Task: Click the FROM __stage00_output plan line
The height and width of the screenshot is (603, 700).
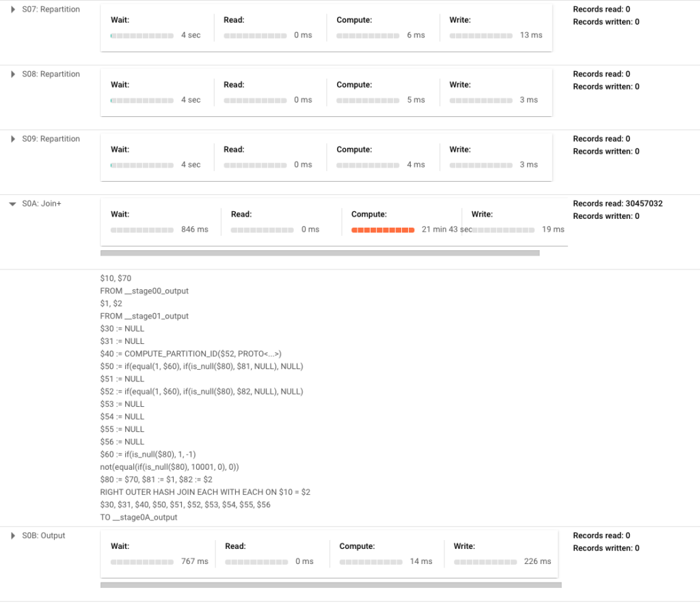Action: coord(145,291)
